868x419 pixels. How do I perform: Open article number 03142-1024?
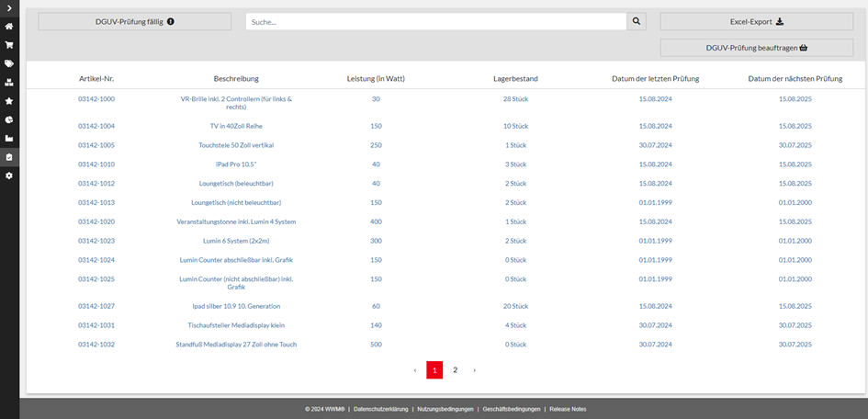(x=96, y=260)
